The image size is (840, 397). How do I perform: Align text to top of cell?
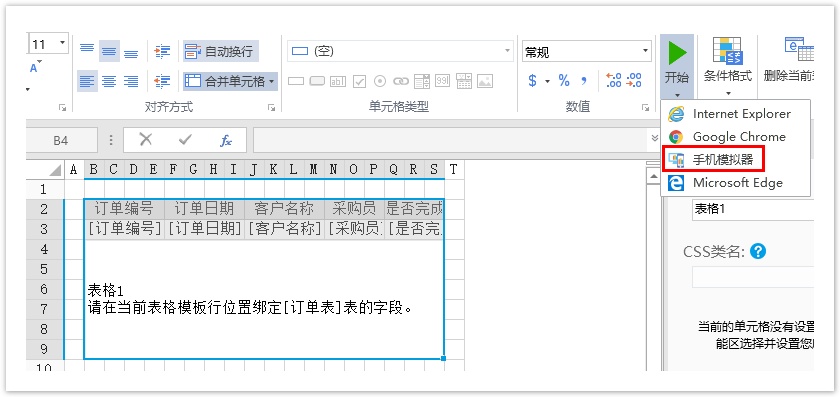(x=87, y=50)
